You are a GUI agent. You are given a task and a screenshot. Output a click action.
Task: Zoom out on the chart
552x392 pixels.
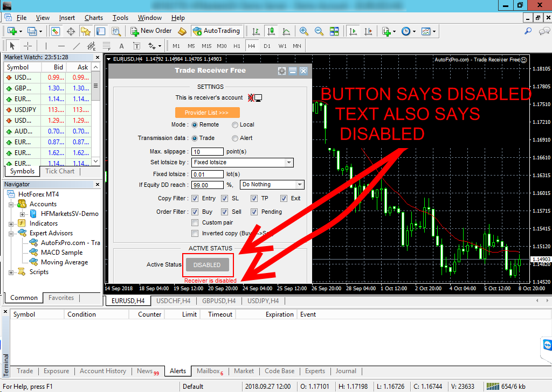pyautogui.click(x=319, y=31)
